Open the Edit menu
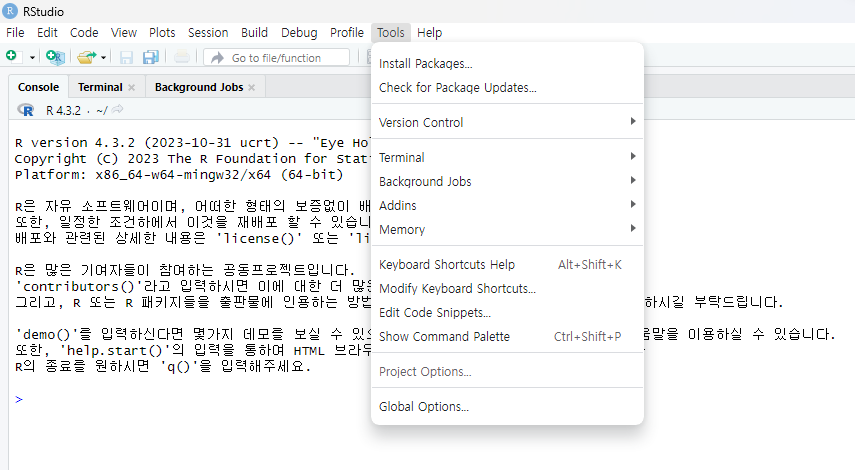Image resolution: width=855 pixels, height=470 pixels. coord(47,33)
